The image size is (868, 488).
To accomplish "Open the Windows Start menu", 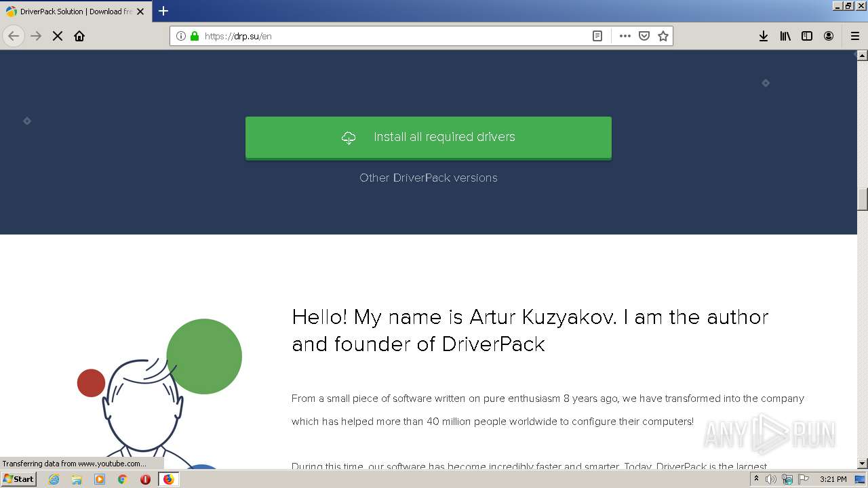I will (18, 479).
